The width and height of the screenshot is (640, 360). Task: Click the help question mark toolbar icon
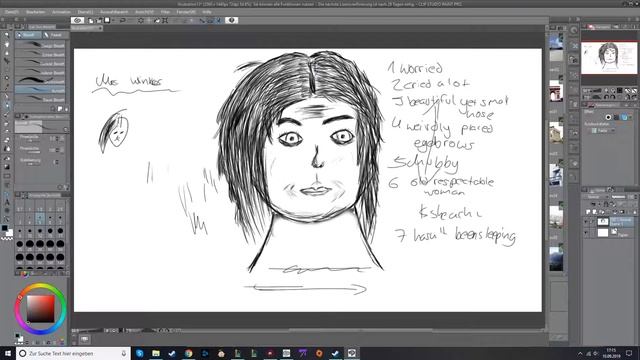pyautogui.click(x=231, y=20)
